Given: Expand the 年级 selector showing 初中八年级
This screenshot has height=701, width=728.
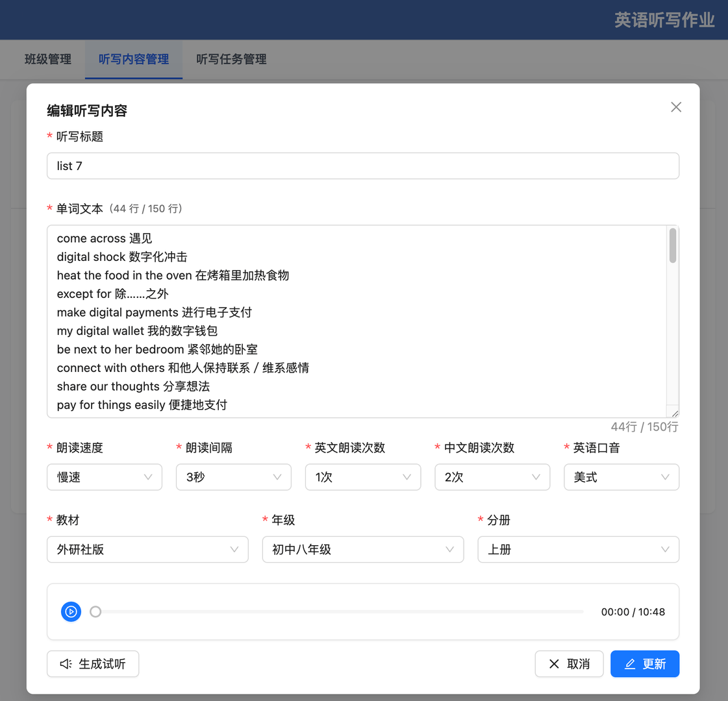Looking at the screenshot, I should tap(362, 549).
